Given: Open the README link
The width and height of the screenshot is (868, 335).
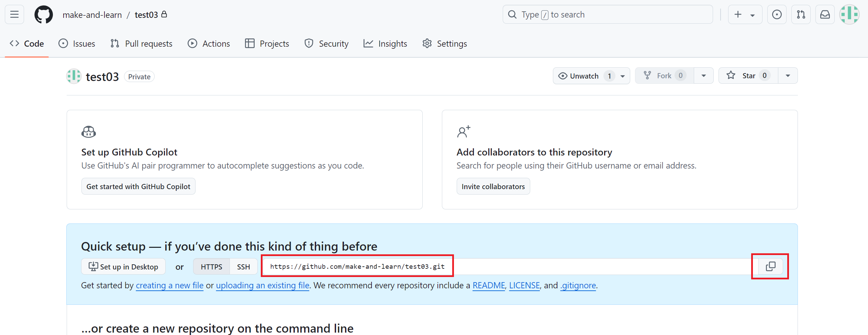Looking at the screenshot, I should click(489, 286).
